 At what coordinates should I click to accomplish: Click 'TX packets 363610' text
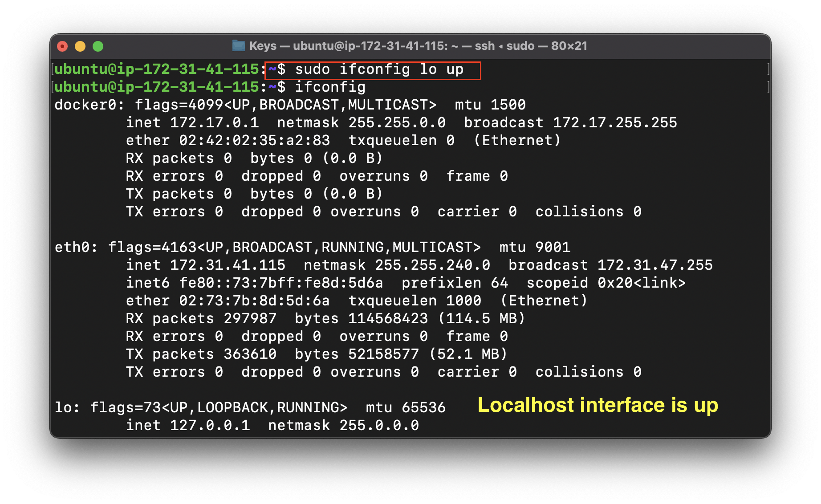tap(201, 354)
